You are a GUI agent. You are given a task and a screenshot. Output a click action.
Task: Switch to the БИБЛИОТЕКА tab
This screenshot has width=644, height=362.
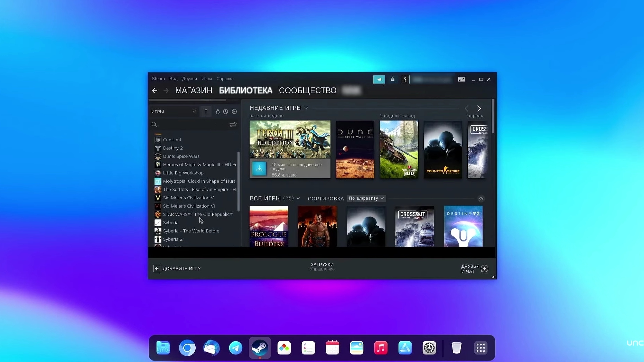[x=246, y=90]
